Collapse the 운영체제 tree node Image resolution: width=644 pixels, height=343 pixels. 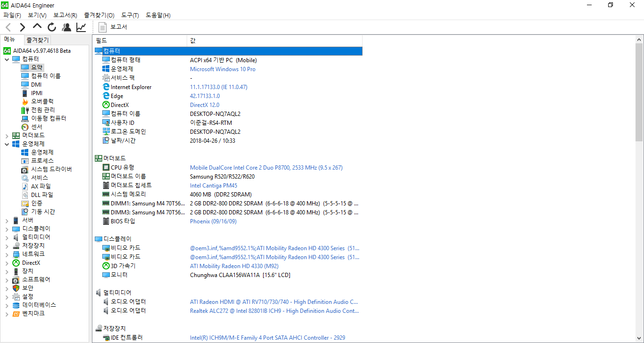pos(7,144)
